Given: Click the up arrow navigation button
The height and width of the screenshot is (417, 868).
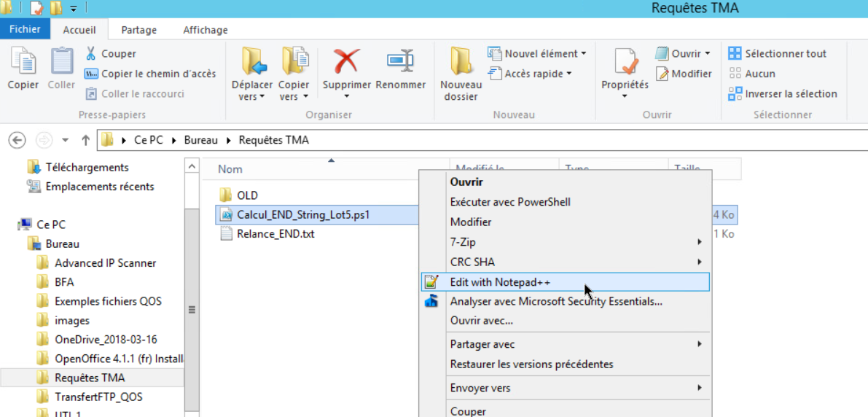Looking at the screenshot, I should (x=85, y=140).
